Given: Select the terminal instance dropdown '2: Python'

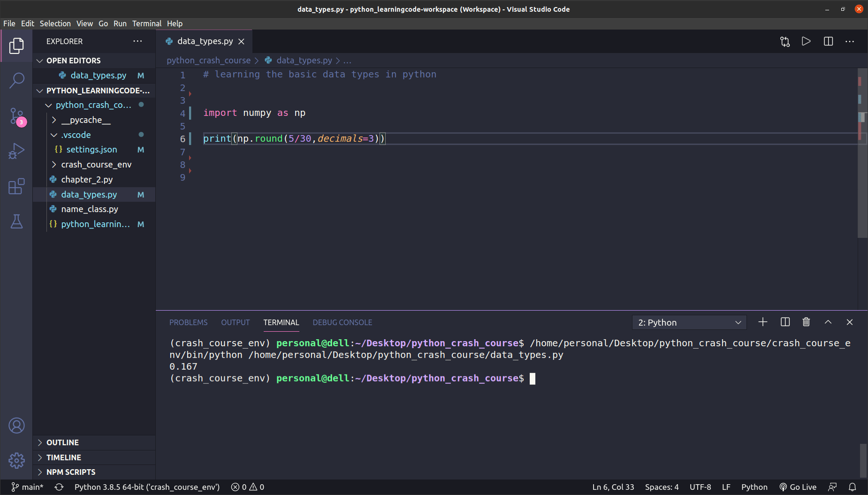Looking at the screenshot, I should 689,322.
